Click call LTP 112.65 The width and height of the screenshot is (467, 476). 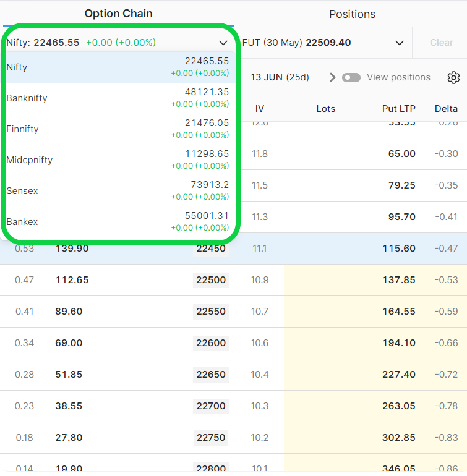[x=72, y=280]
